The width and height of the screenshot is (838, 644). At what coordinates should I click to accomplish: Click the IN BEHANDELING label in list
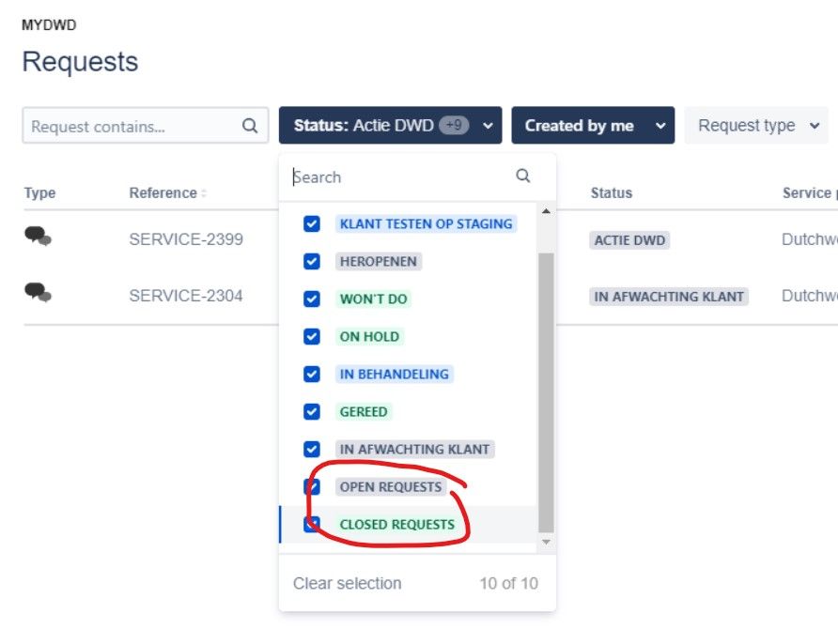[x=395, y=374]
